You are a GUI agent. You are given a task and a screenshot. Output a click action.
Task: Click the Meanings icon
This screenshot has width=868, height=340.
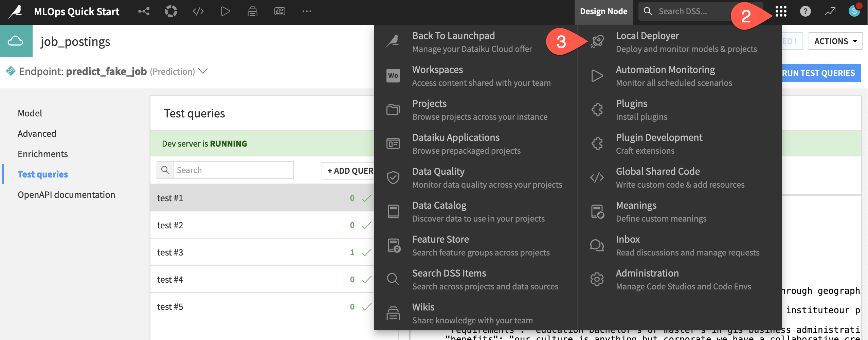597,211
